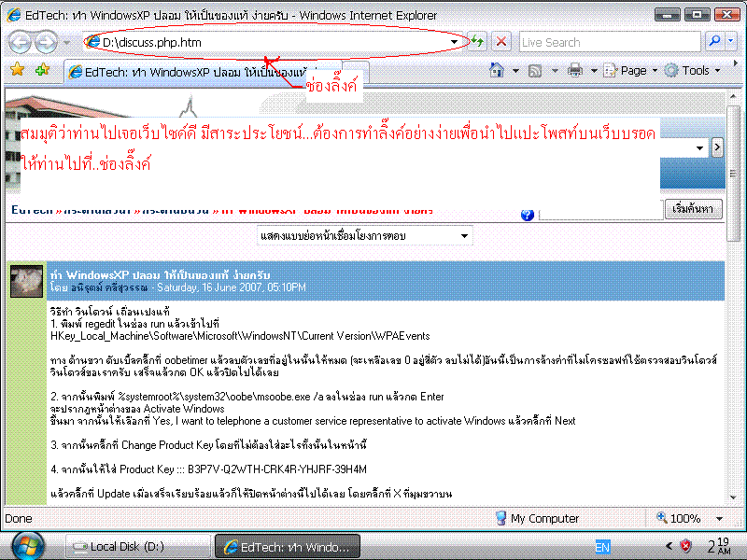Select EdTech Internet Explorer taskbar button
This screenshot has width=747, height=560.
tap(288, 547)
